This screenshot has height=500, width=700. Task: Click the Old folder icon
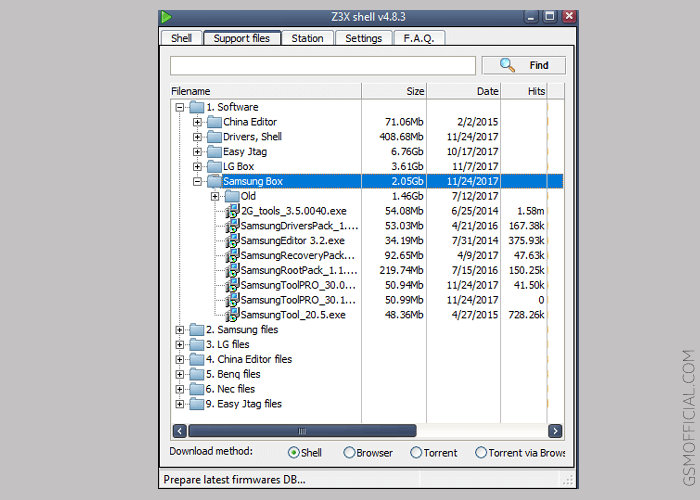pyautogui.click(x=232, y=196)
